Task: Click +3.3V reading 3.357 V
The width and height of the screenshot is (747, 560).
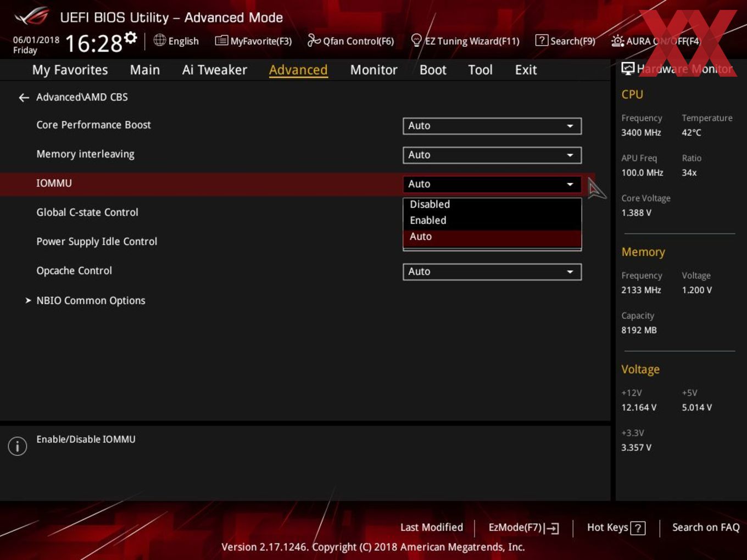Action: click(x=636, y=448)
